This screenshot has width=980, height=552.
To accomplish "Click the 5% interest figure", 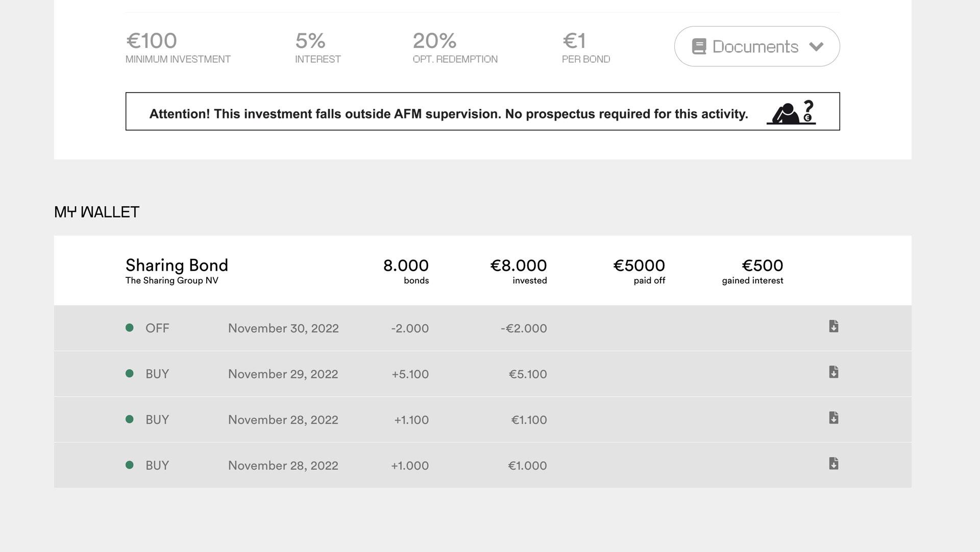I will pyautogui.click(x=310, y=41).
